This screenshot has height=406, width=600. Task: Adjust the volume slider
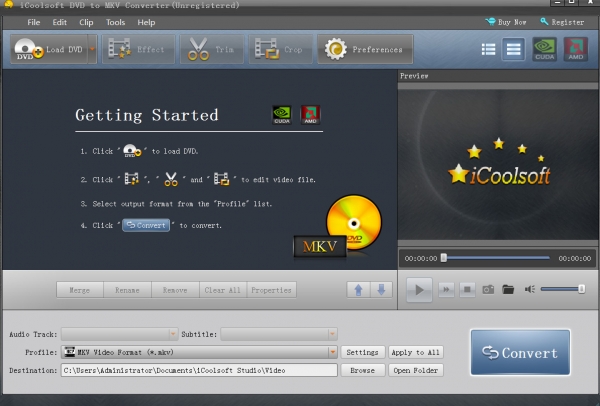click(562, 289)
